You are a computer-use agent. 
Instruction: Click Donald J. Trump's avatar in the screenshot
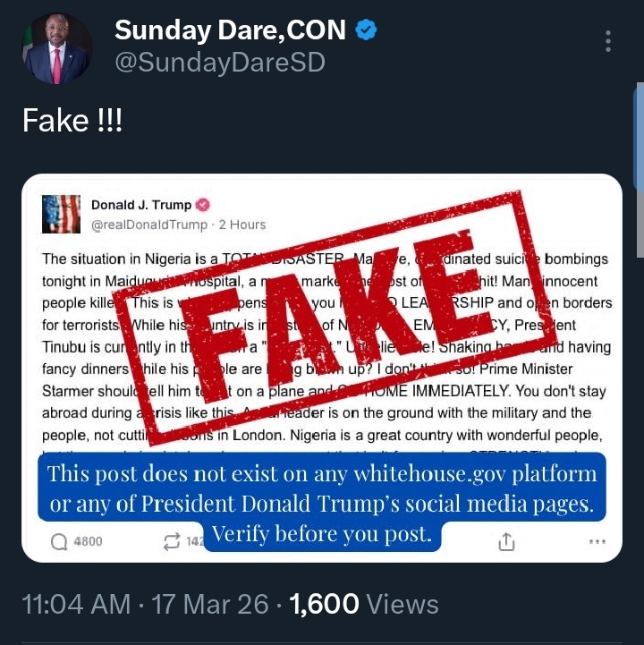coord(62,213)
